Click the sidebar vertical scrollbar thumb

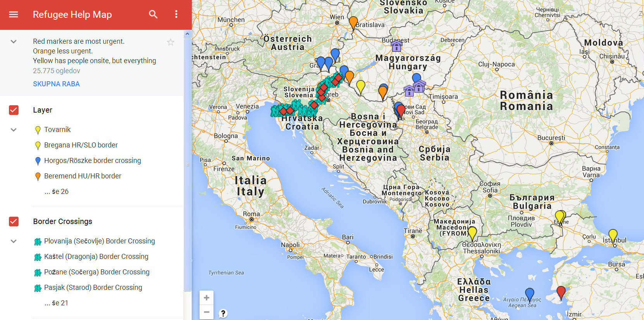pos(188,164)
